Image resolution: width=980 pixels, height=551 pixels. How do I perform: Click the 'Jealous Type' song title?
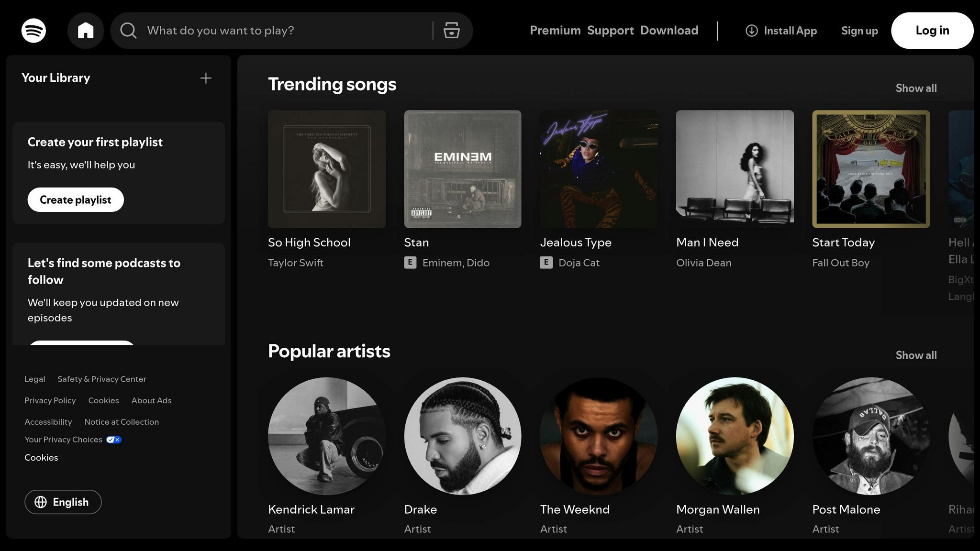click(x=576, y=242)
